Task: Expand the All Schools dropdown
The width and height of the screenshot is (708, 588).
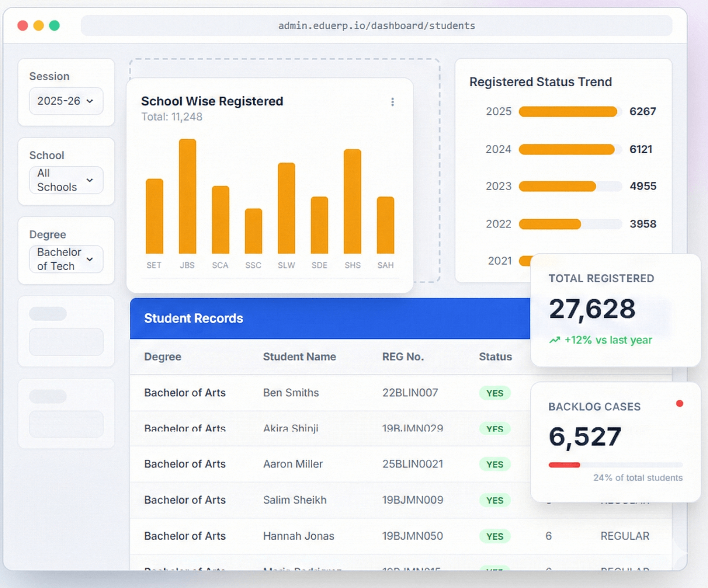Action: pyautogui.click(x=66, y=180)
